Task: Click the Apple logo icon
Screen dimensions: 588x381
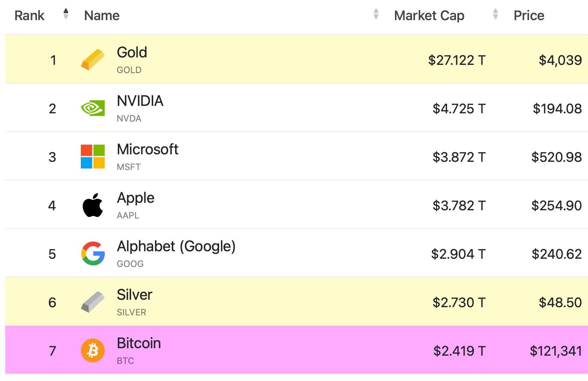Action: click(x=93, y=205)
